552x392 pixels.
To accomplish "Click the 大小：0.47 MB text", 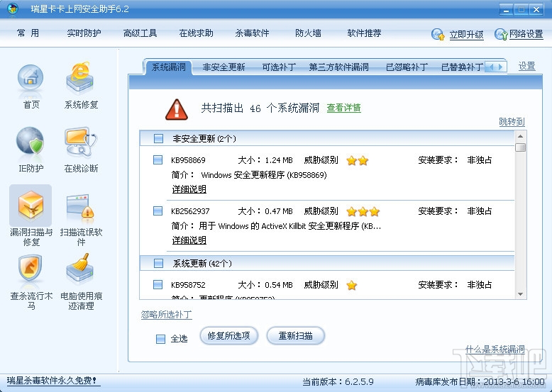I will (x=265, y=211).
